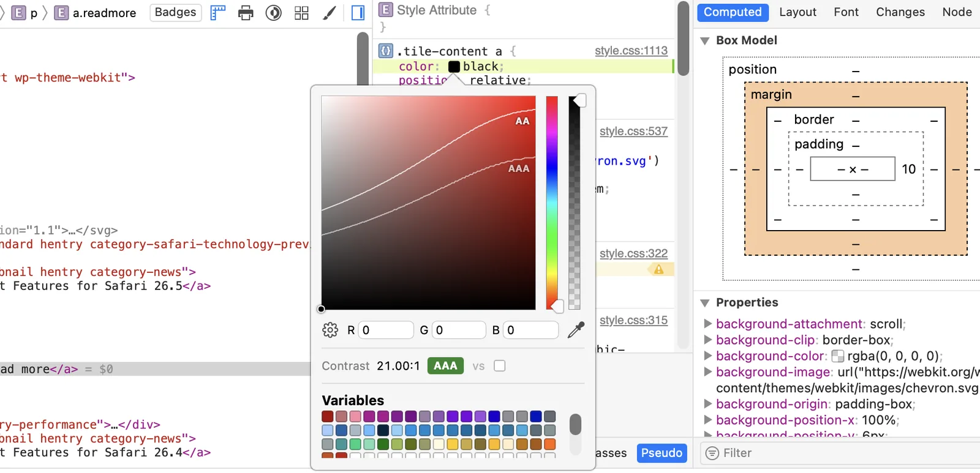Click the R red value field
The width and height of the screenshot is (980, 473).
pos(386,330)
